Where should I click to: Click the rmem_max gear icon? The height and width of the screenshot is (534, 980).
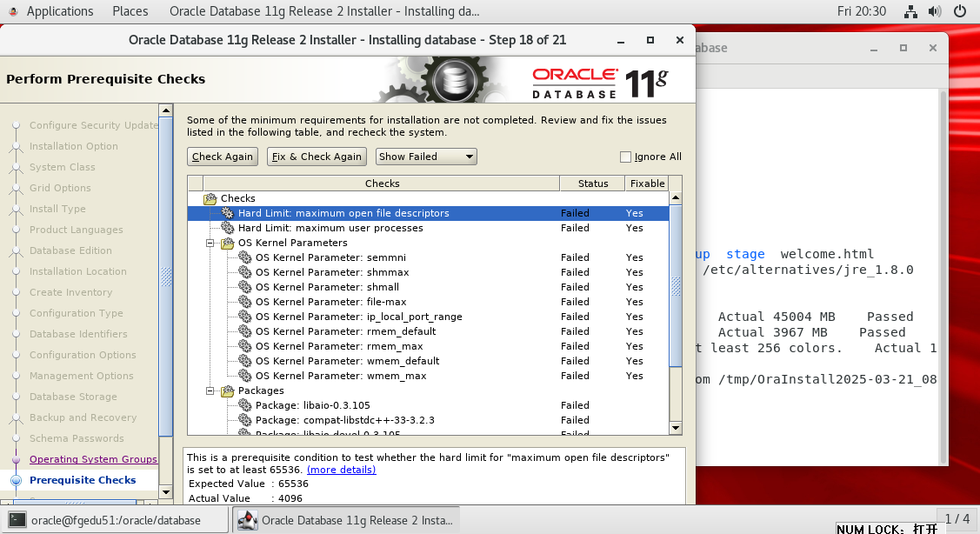pos(245,346)
